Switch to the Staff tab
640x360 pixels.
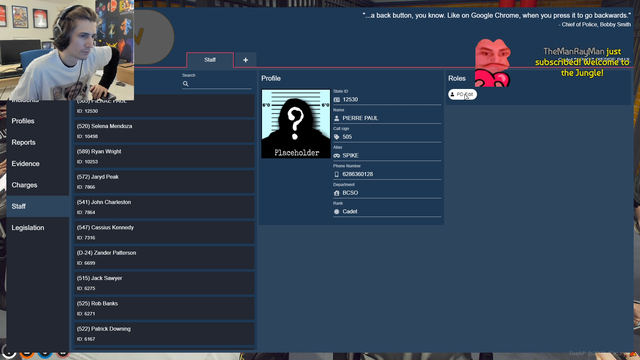tap(210, 60)
